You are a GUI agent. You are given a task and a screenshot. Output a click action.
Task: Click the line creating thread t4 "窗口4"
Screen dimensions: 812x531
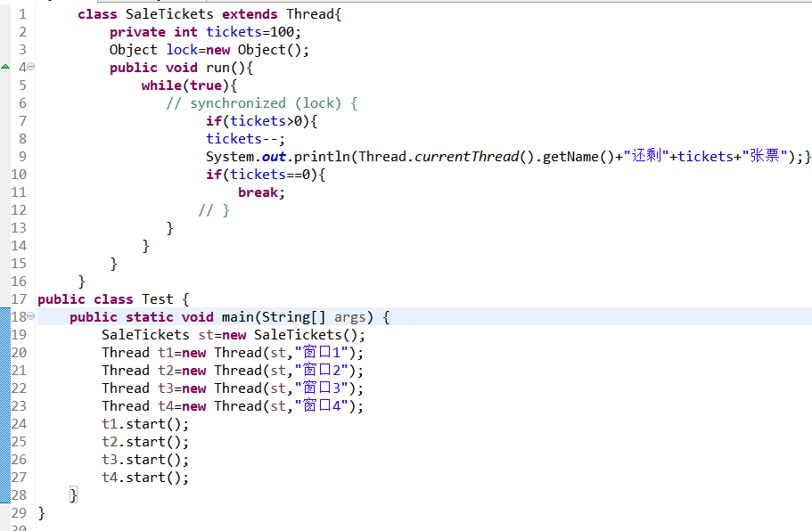[233, 405]
